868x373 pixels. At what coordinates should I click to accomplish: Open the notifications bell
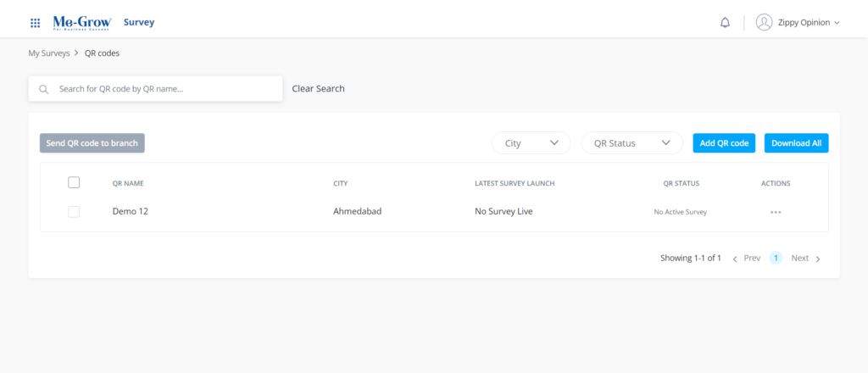pos(725,23)
